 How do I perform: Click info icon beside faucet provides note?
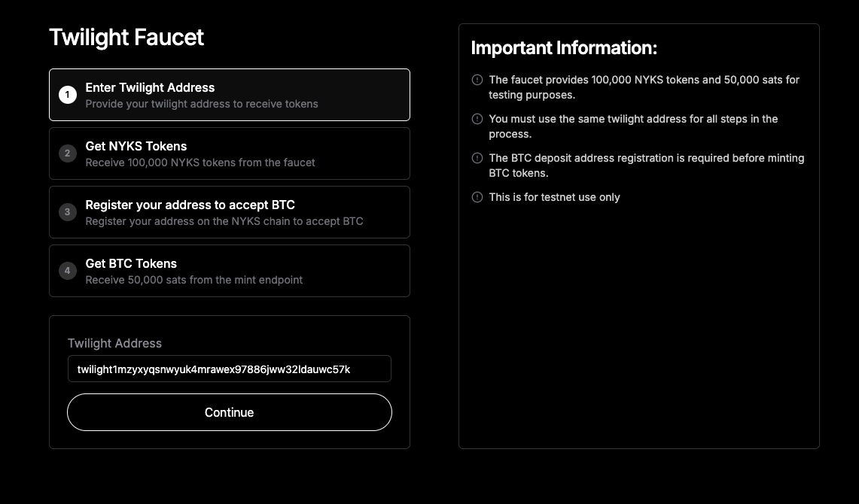477,80
